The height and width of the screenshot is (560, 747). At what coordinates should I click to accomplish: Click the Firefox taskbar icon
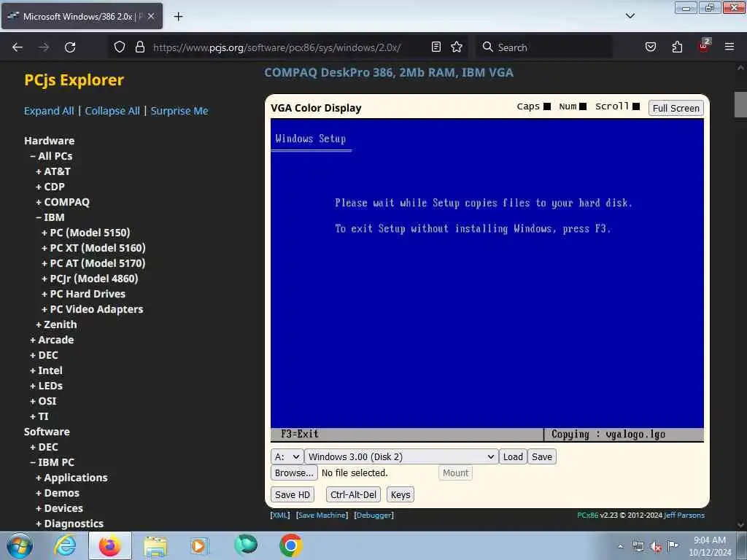pyautogui.click(x=110, y=545)
